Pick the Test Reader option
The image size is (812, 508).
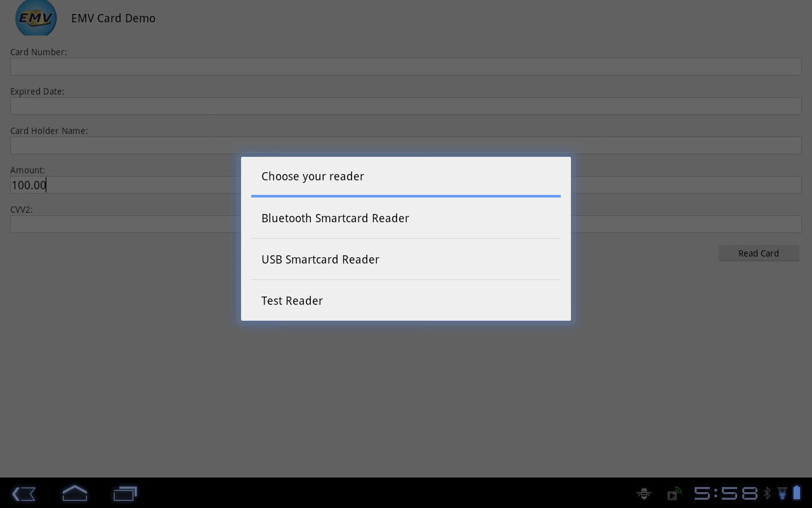[406, 300]
